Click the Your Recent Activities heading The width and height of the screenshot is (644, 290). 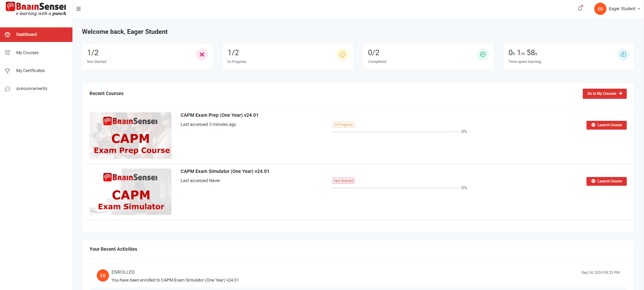(x=113, y=249)
